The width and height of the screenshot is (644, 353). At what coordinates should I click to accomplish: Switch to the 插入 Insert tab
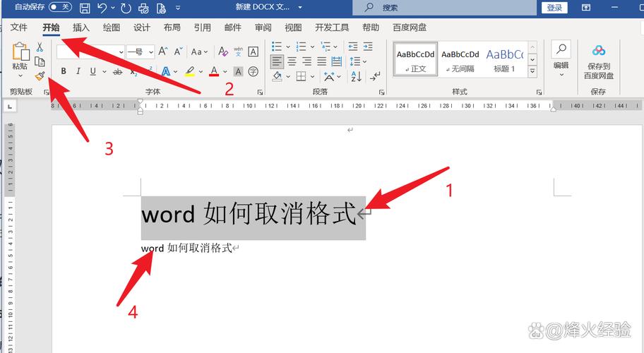81,28
